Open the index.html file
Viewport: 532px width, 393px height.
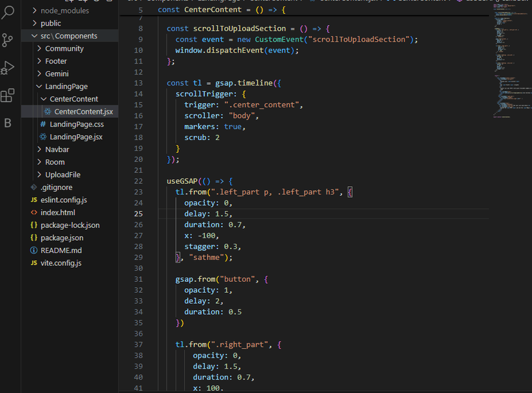coord(57,213)
